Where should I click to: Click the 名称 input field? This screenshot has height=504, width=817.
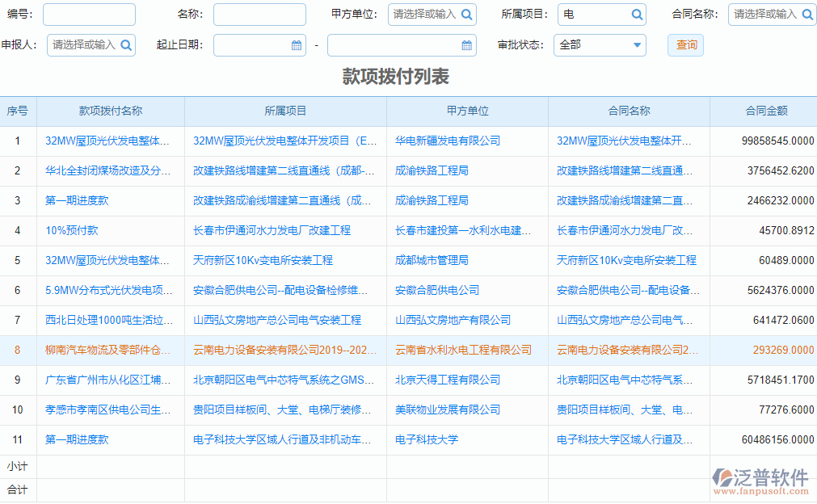(259, 14)
